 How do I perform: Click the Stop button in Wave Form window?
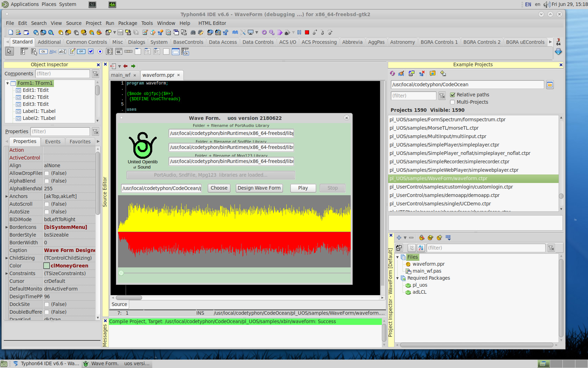click(332, 188)
